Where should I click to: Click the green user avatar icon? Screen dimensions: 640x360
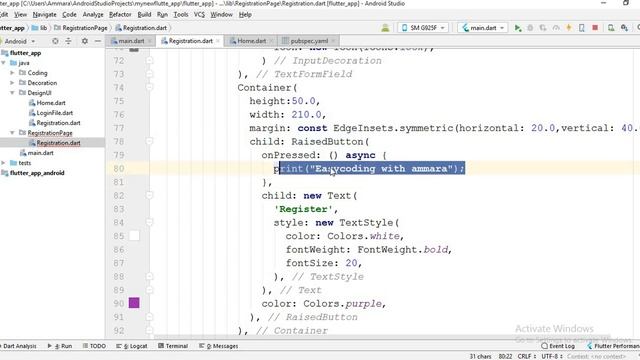tap(385, 28)
